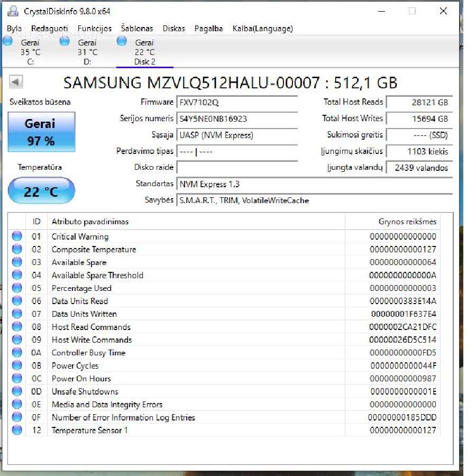This screenshot has height=476, width=476.
Task: Click the Sąsaja field UASP (NVM Express)
Action: (237, 135)
